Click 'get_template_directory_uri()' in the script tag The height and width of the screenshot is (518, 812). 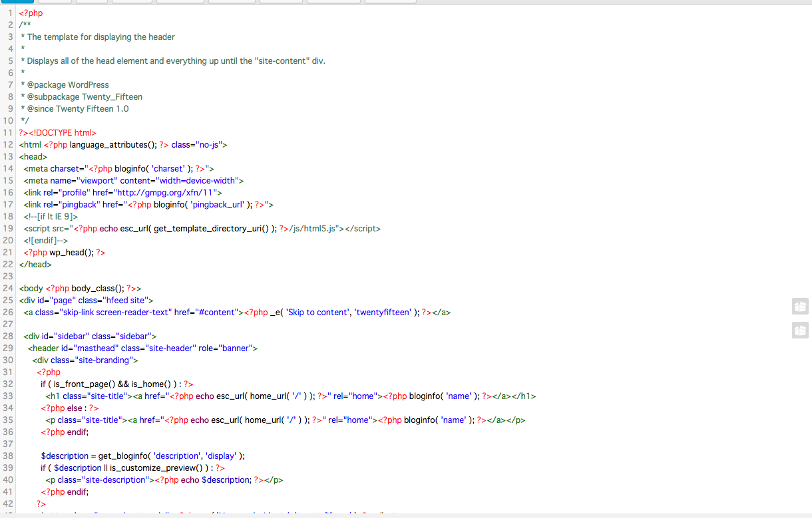[x=211, y=229]
